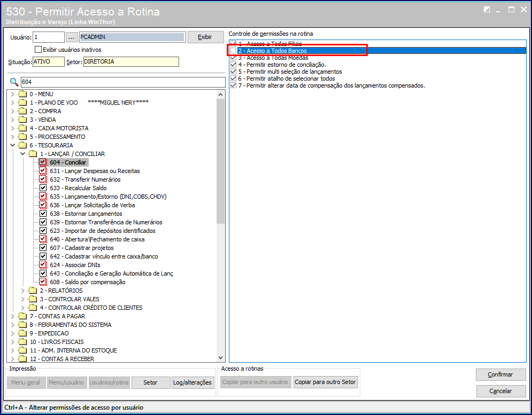This screenshot has width=532, height=415.
Task: Click the Setor print button
Action: 150,382
